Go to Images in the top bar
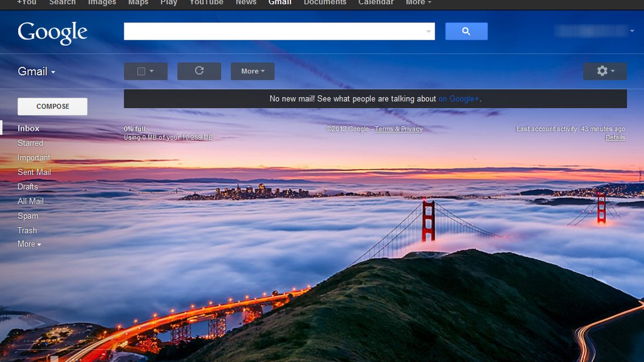The image size is (644, 362). coord(102,3)
